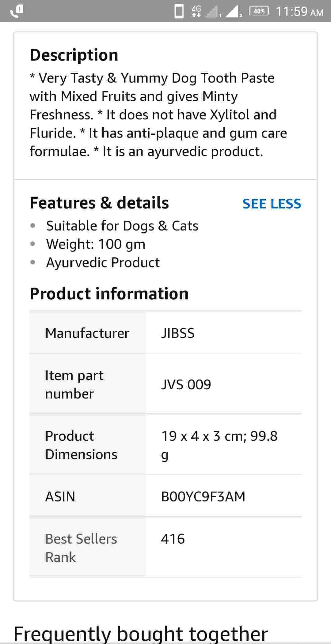331x644 pixels.
Task: Tap the SIM 1 signal icon
Action: (213, 12)
